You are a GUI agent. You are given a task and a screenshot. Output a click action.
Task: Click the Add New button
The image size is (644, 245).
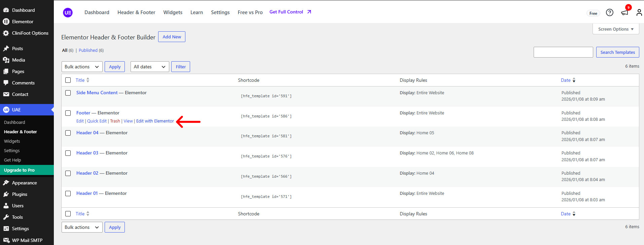click(172, 37)
